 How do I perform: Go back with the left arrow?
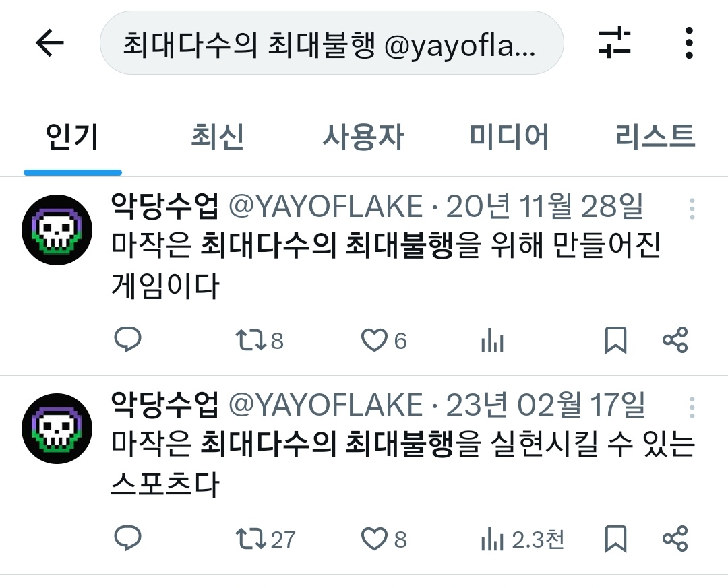[50, 42]
